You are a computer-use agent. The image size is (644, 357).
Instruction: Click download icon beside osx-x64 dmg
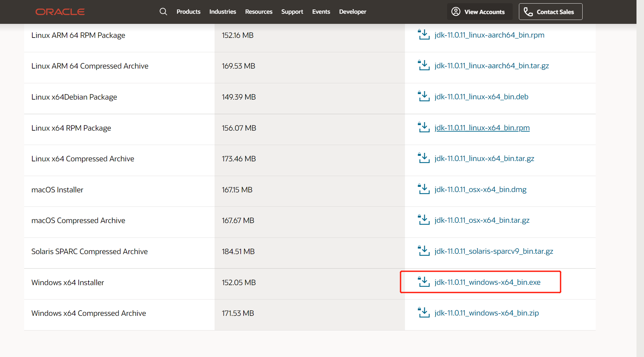pos(424,189)
